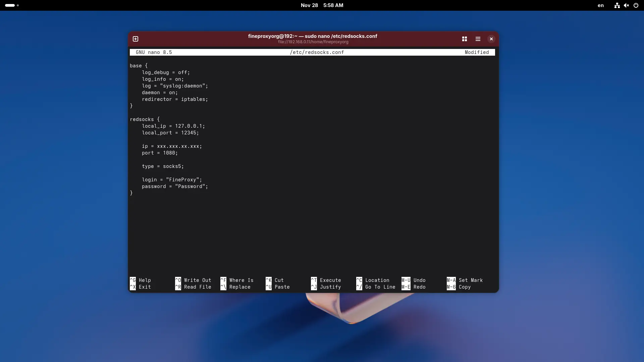Image resolution: width=644 pixels, height=362 pixels.
Task: Click the ^T Execute shortcut
Action: click(x=326, y=280)
